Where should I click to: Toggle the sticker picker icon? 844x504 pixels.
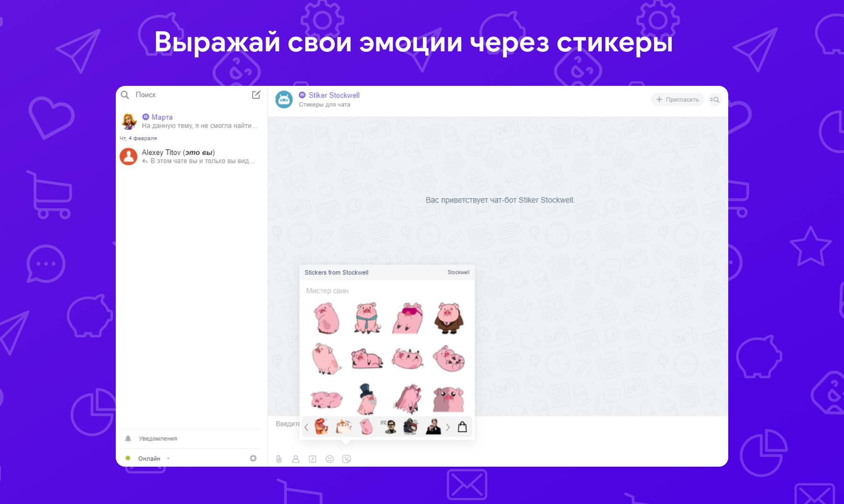point(346,459)
